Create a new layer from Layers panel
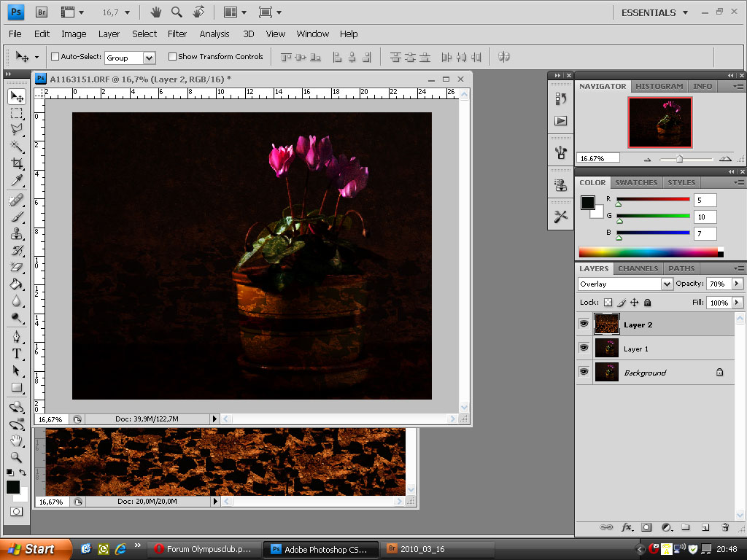The image size is (747, 560). (705, 527)
